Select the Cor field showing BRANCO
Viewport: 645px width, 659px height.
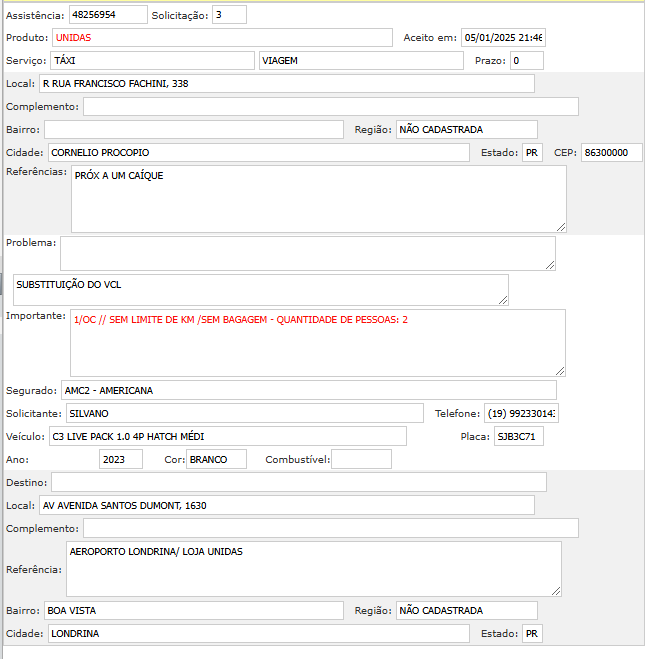(216, 460)
